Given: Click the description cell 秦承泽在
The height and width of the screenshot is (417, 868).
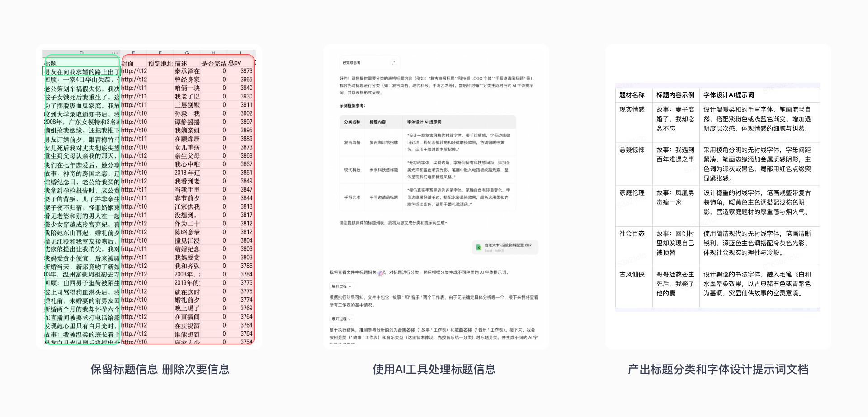Looking at the screenshot, I should [x=187, y=71].
